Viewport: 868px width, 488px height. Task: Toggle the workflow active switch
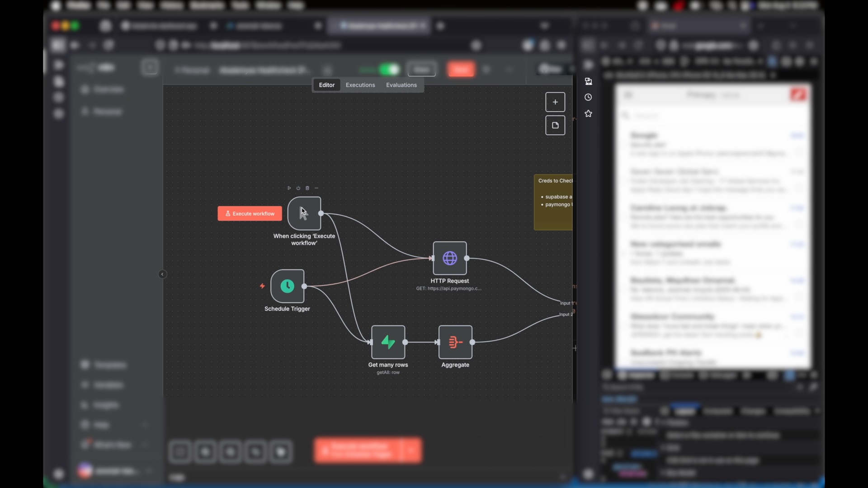(x=389, y=70)
